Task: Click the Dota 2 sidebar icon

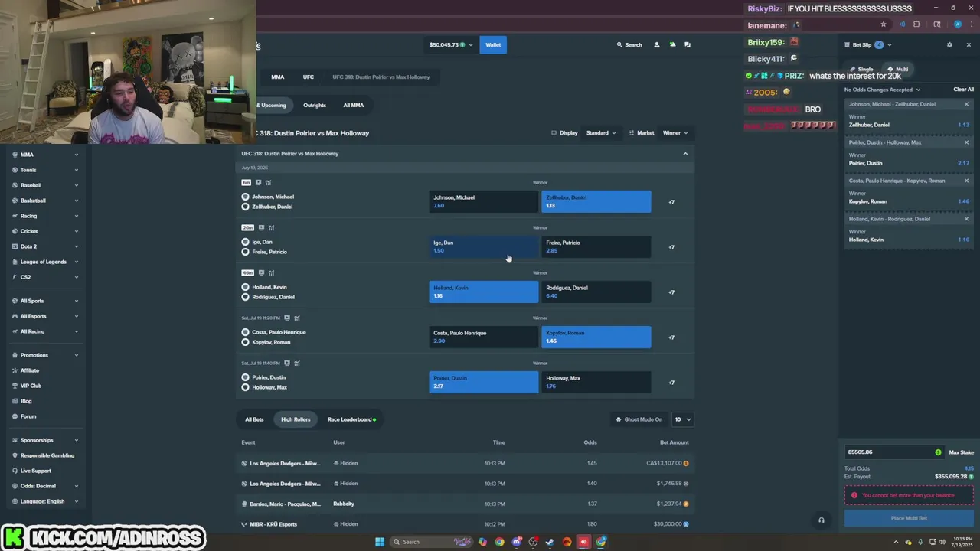Action: (x=15, y=246)
